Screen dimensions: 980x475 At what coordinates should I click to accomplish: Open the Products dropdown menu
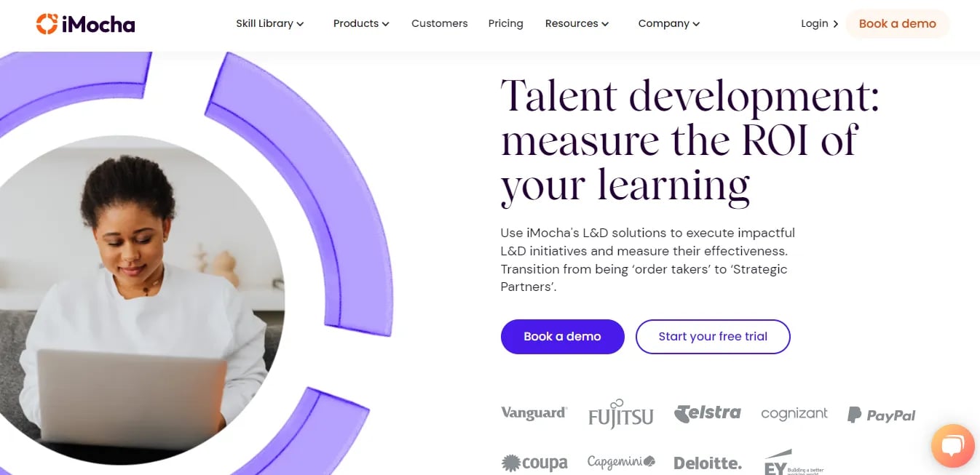(360, 23)
